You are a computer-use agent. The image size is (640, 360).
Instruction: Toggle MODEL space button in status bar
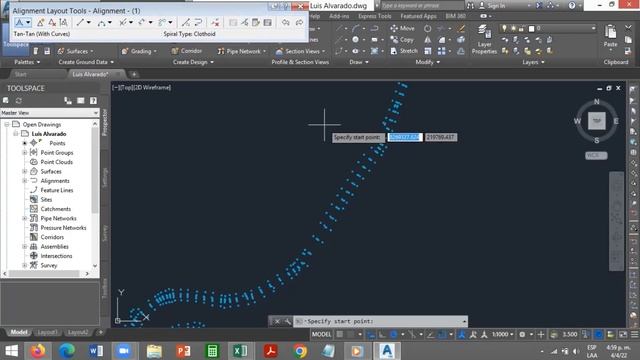click(322, 334)
